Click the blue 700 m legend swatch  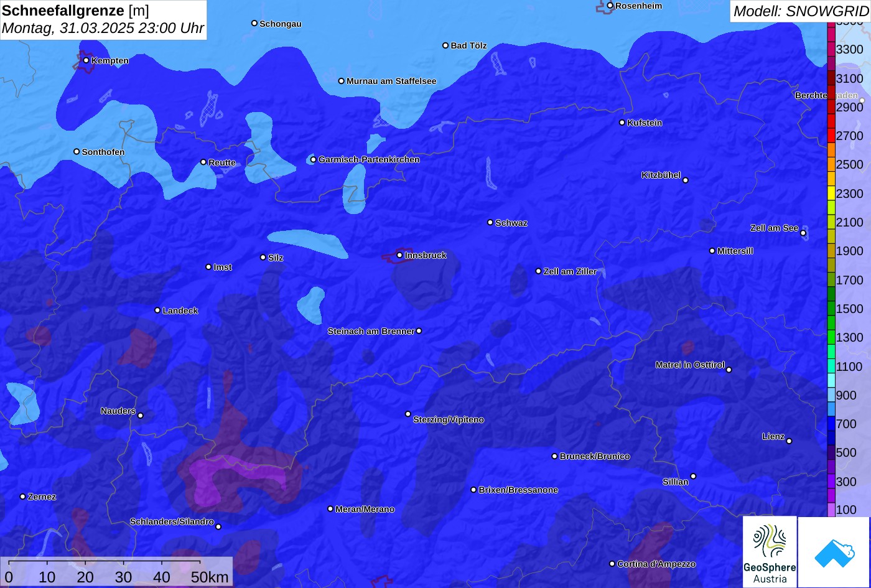pyautogui.click(x=831, y=424)
